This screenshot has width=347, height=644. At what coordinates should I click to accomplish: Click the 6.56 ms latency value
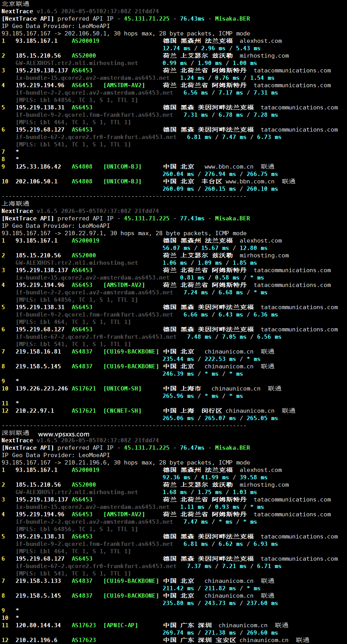tap(196, 93)
